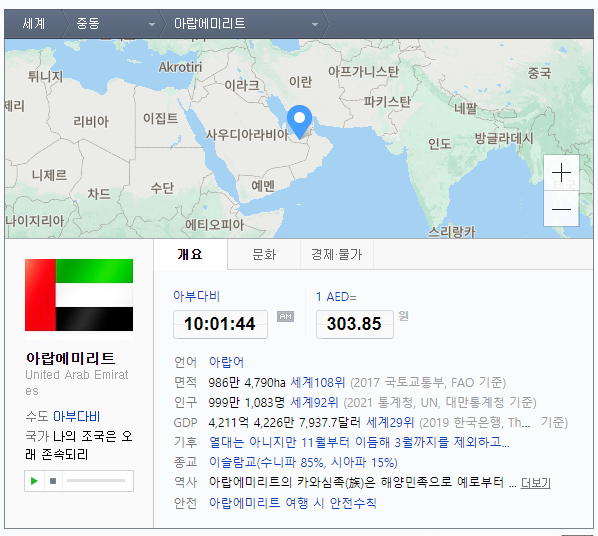The width and height of the screenshot is (598, 536).
Task: Click the GDP dollar value text
Action: point(285,422)
